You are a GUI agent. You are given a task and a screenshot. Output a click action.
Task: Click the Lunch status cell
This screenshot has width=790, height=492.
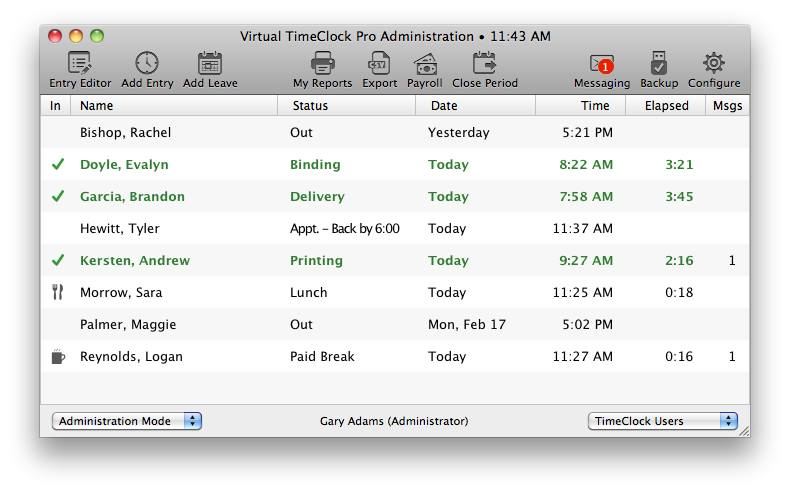(308, 293)
